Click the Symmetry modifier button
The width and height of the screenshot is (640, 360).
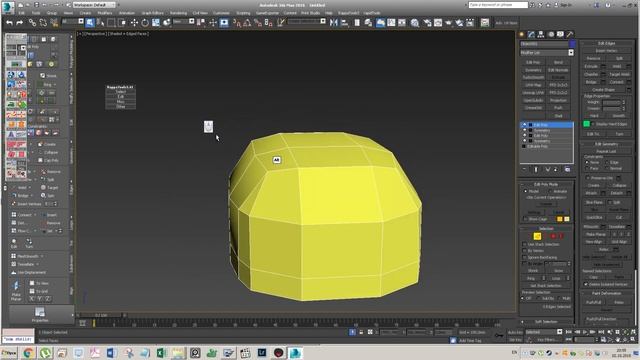point(533,70)
